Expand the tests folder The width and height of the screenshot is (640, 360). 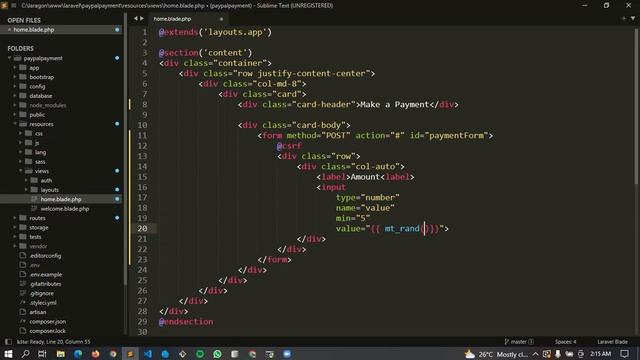tap(15, 237)
